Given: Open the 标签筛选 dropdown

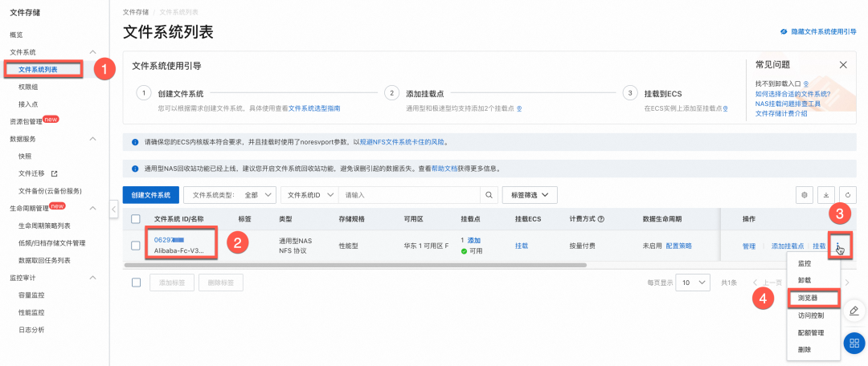Looking at the screenshot, I should point(529,195).
